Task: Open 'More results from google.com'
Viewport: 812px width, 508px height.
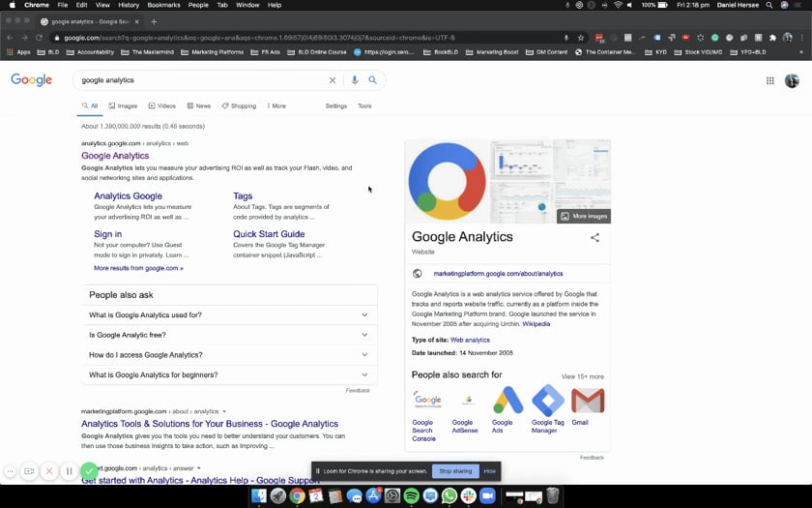Action: pos(138,268)
